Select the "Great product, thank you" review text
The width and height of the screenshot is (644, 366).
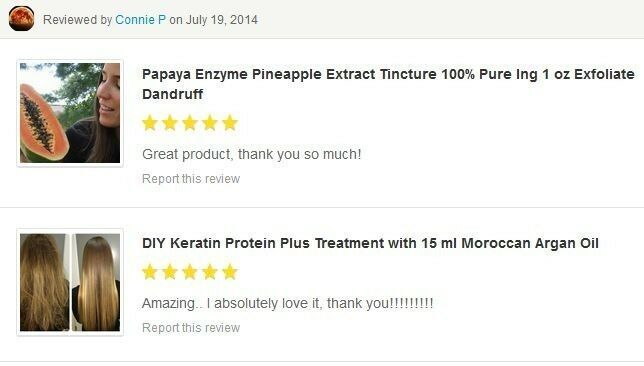point(252,154)
